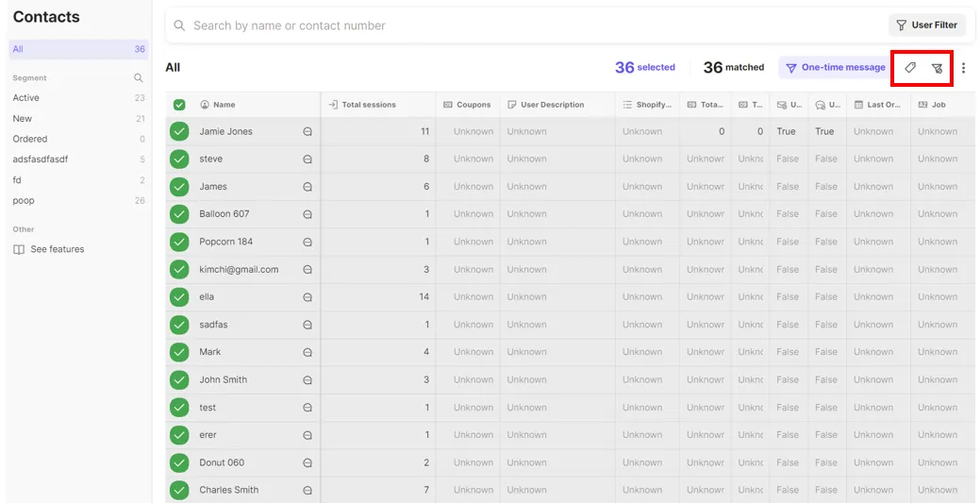Sort by the Total sessions column header

pos(369,105)
